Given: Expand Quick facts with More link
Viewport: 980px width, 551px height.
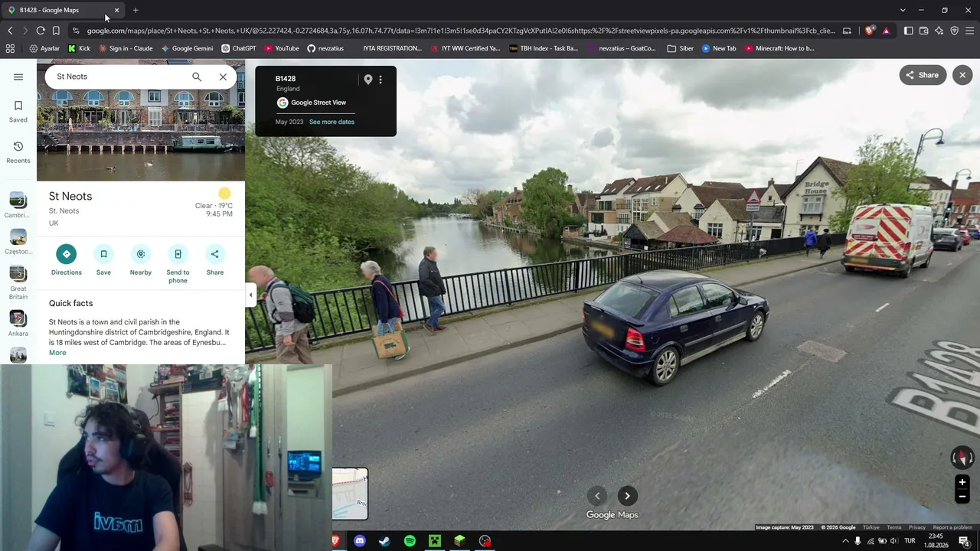Looking at the screenshot, I should pos(57,353).
